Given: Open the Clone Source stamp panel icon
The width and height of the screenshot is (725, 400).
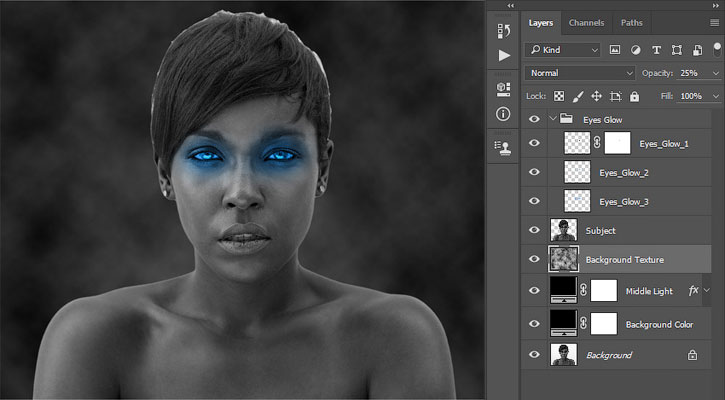Looking at the screenshot, I should click(x=503, y=148).
